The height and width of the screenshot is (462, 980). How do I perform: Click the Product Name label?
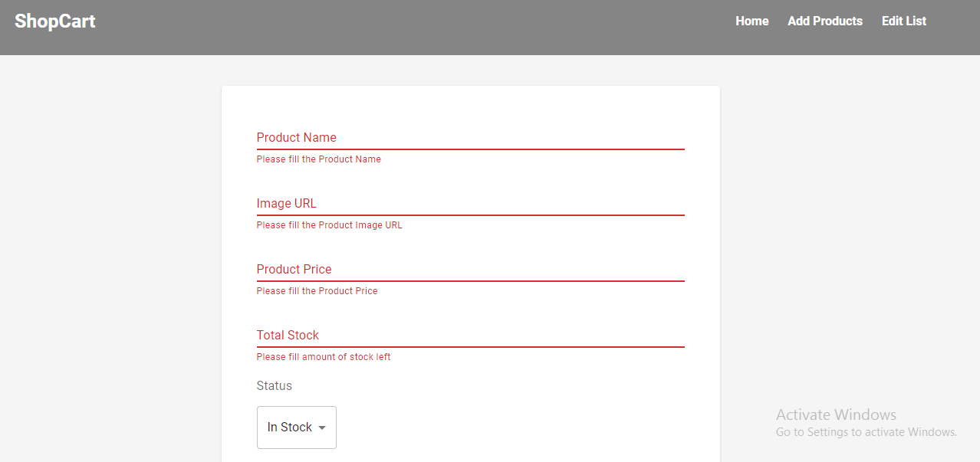[x=297, y=137]
